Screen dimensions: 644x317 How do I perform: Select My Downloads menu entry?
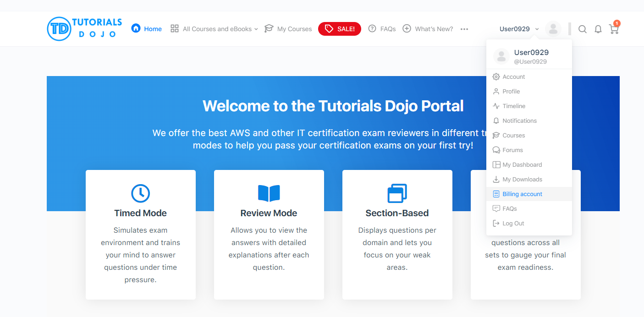(x=522, y=180)
